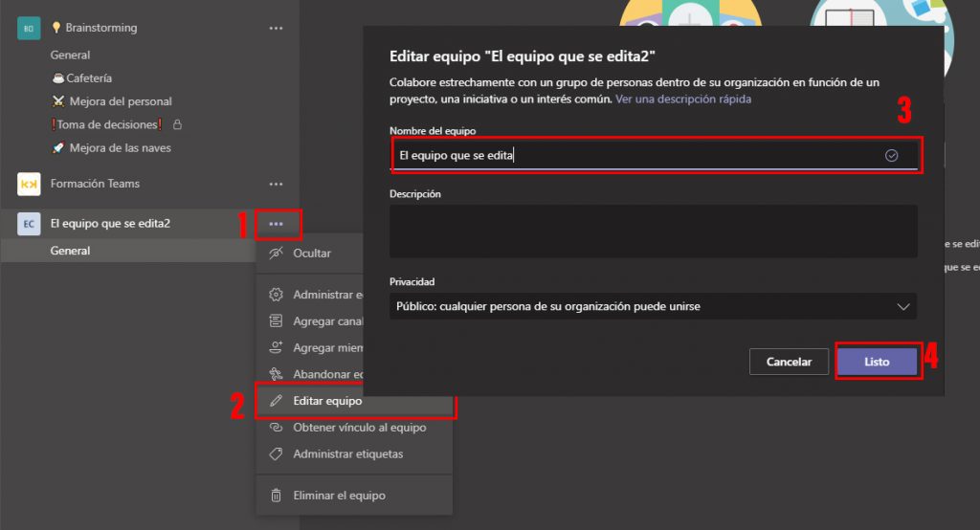Open more options for Formación Teams
Image resolution: width=980 pixels, height=530 pixels.
[276, 184]
